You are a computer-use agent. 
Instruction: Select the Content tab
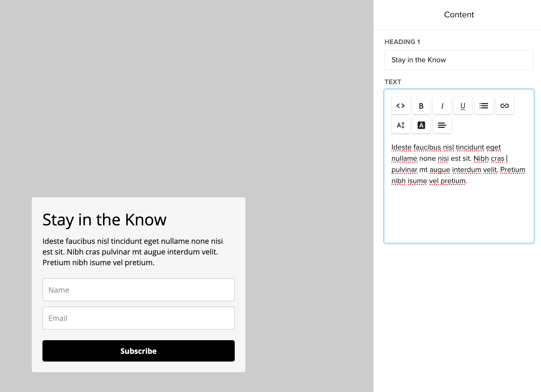click(x=459, y=15)
